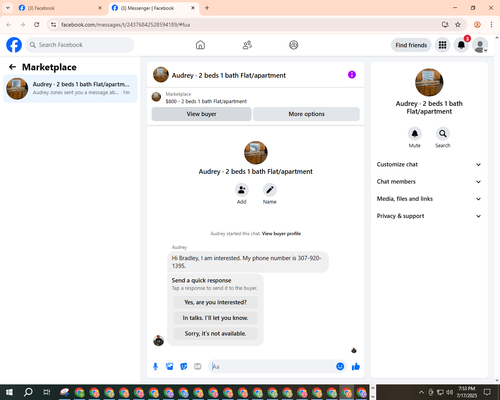500x400 pixels.
Task: Click the listing avatar in the chat header
Action: click(161, 75)
